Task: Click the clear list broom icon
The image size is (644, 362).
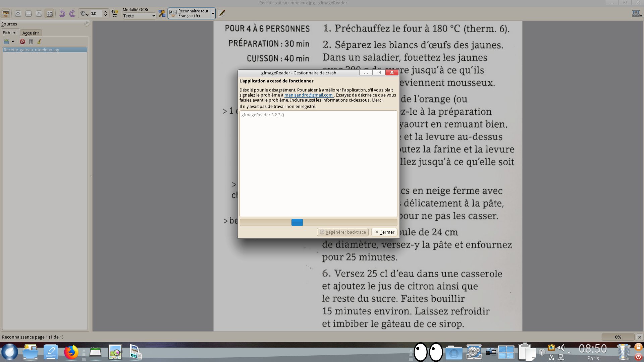Action: click(39, 42)
